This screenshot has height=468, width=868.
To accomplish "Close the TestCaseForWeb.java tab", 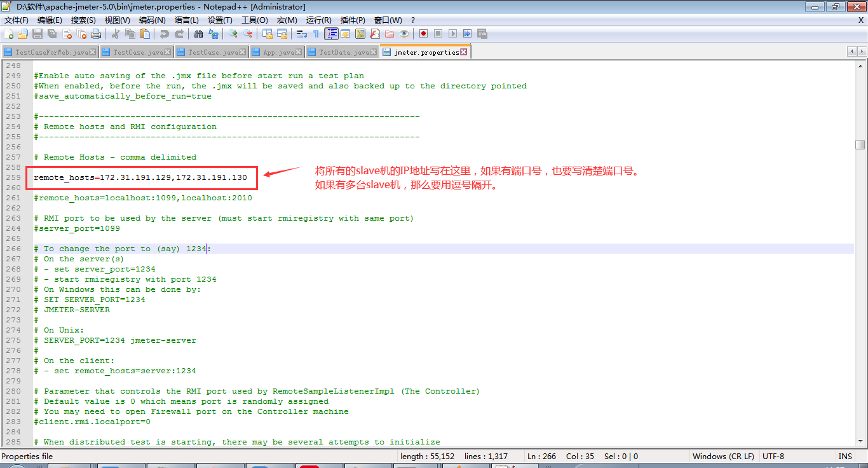I will (x=93, y=52).
